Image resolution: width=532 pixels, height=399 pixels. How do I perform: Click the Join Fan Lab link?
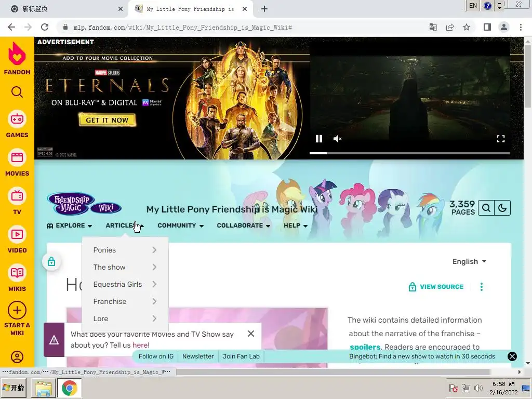point(241,356)
